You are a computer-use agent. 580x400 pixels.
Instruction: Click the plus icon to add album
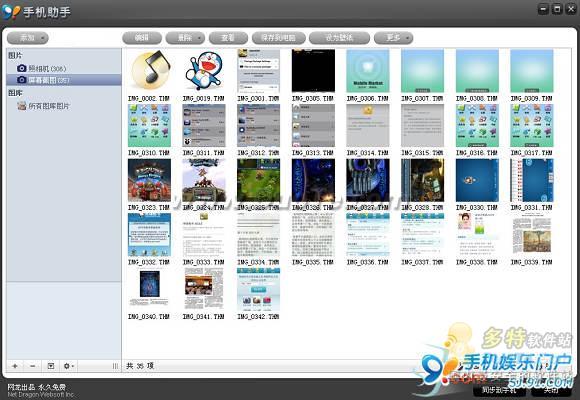tap(15, 366)
